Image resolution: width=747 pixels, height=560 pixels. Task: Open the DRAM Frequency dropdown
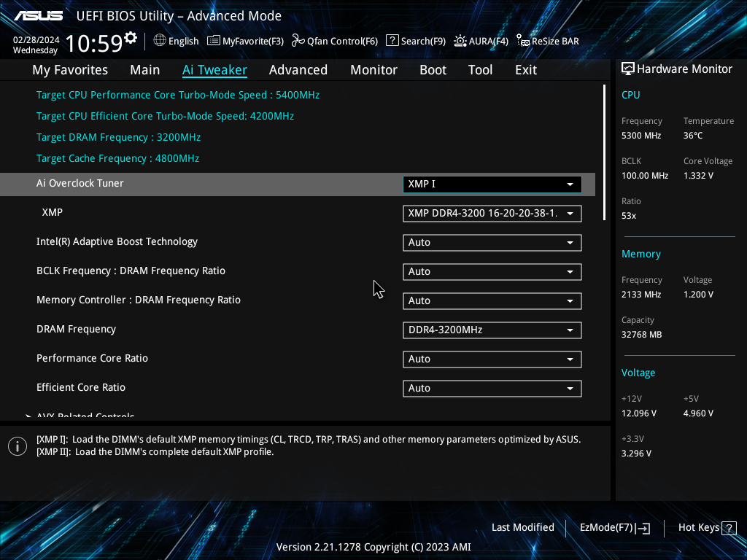492,330
